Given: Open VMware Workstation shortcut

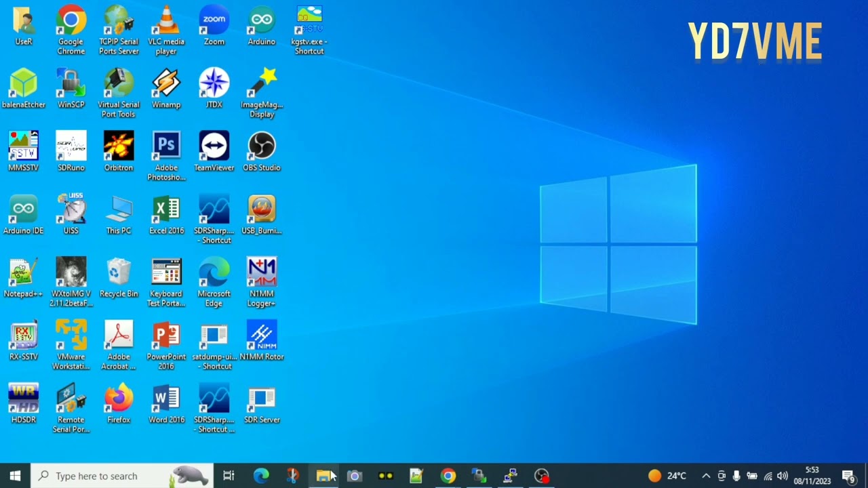Looking at the screenshot, I should coord(71,346).
